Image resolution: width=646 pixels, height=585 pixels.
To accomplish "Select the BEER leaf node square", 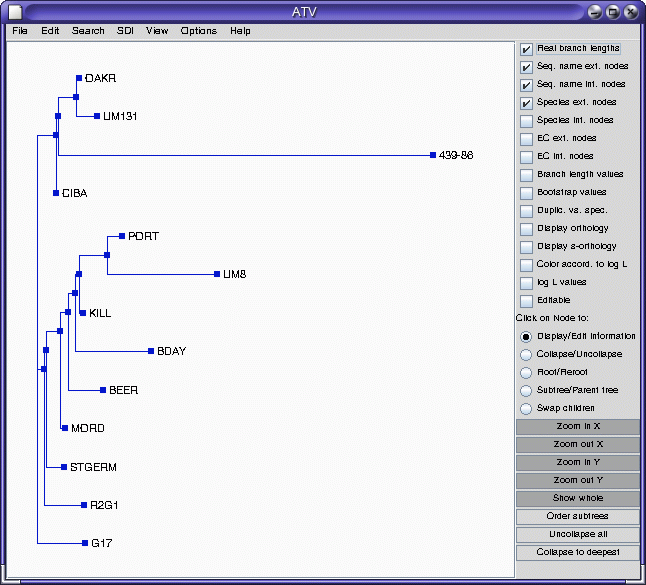I will (102, 390).
